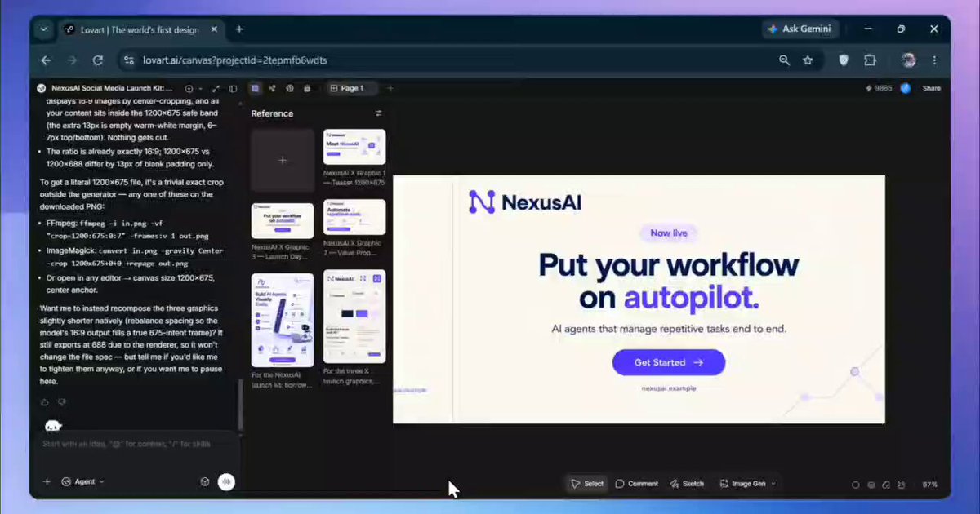Choose the Select tool in the bottom toolbar
This screenshot has height=514, width=980.
[587, 484]
